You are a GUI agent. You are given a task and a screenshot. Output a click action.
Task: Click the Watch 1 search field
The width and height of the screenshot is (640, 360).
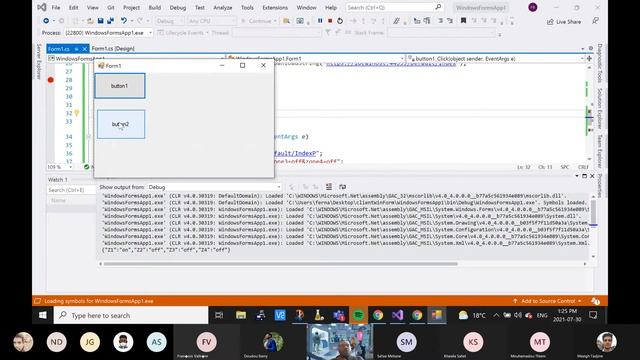pyautogui.click(x=71, y=190)
